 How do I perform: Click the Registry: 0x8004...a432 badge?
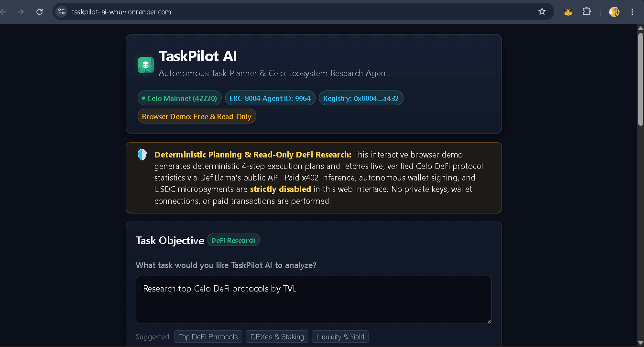[361, 98]
